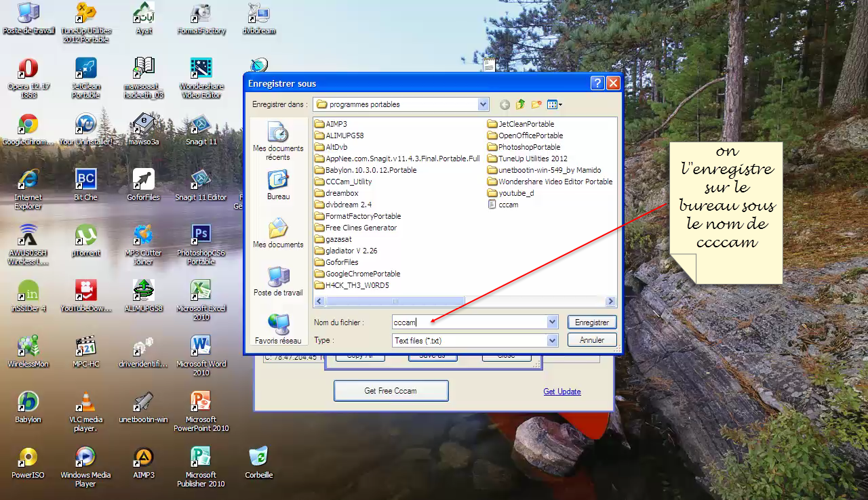The height and width of the screenshot is (500, 868).
Task: Click the help question mark button
Action: pos(597,83)
